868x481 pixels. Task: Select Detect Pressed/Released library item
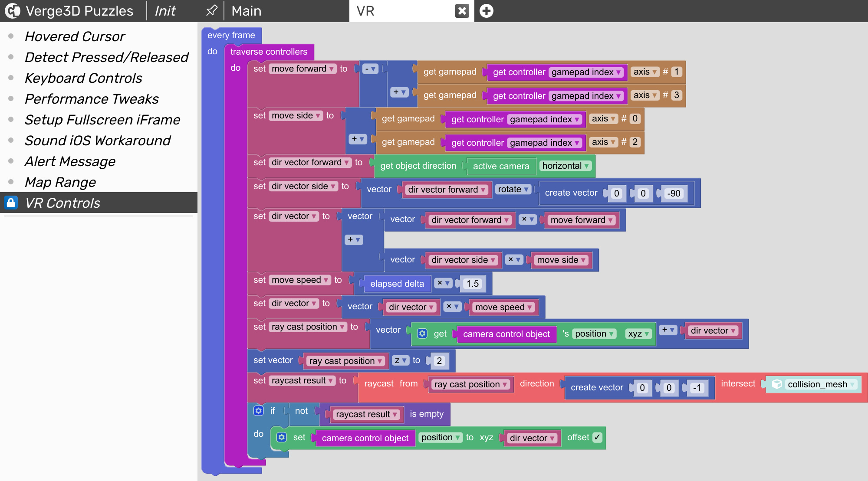coord(107,57)
